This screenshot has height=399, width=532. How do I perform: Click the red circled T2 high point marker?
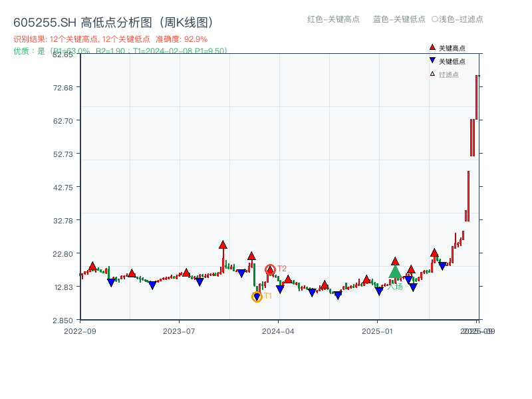point(270,269)
